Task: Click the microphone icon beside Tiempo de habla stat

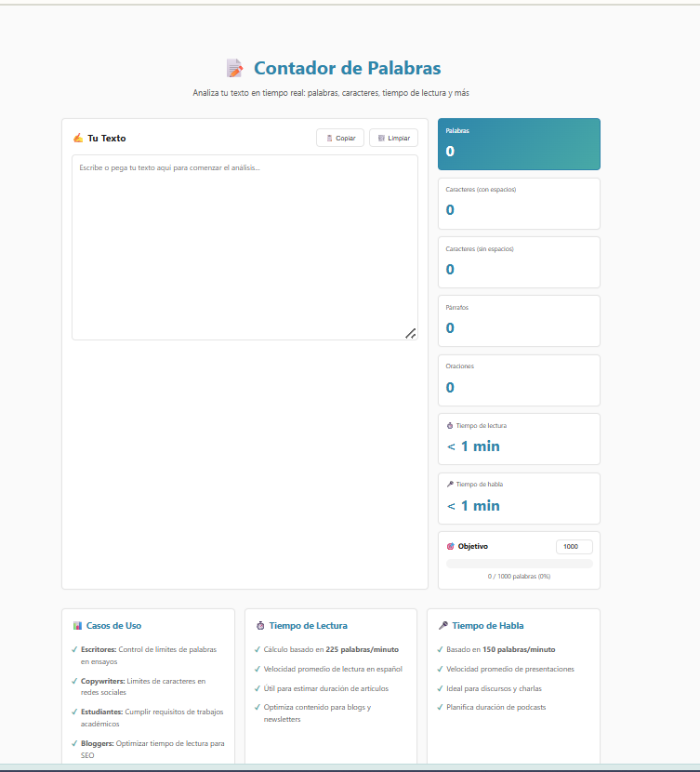Action: click(x=450, y=485)
